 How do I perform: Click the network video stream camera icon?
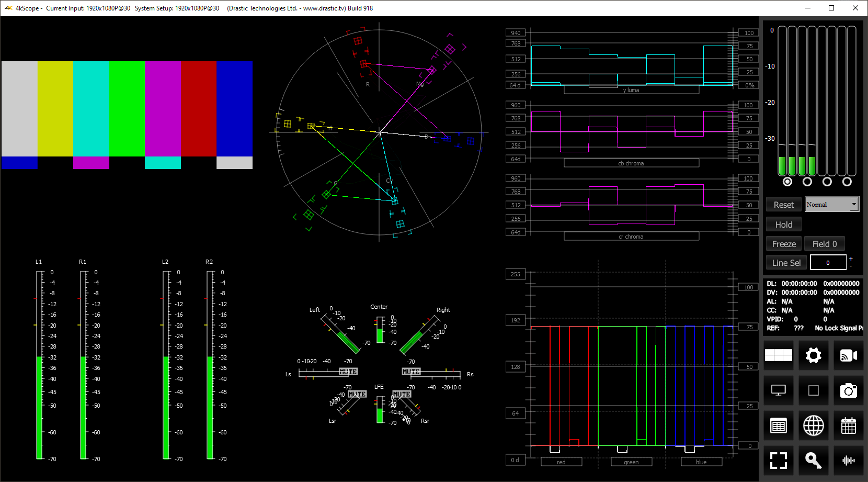[849, 355]
